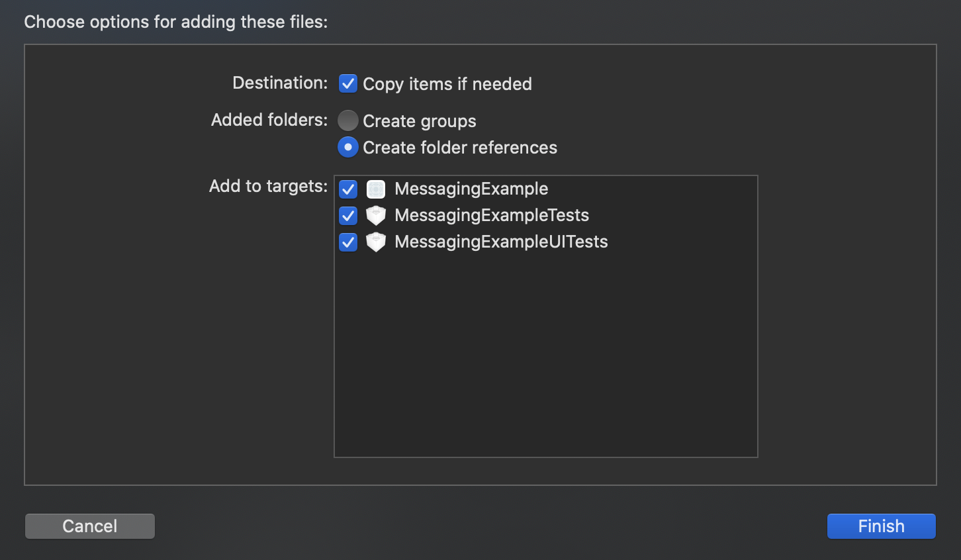Click the MessagingExample target name
This screenshot has height=560, width=961.
(x=471, y=189)
